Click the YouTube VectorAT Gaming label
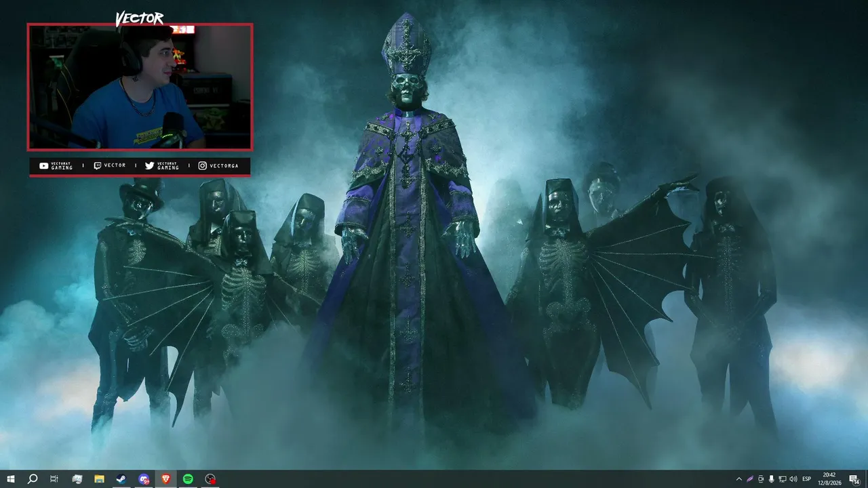The height and width of the screenshot is (488, 868). [56, 166]
